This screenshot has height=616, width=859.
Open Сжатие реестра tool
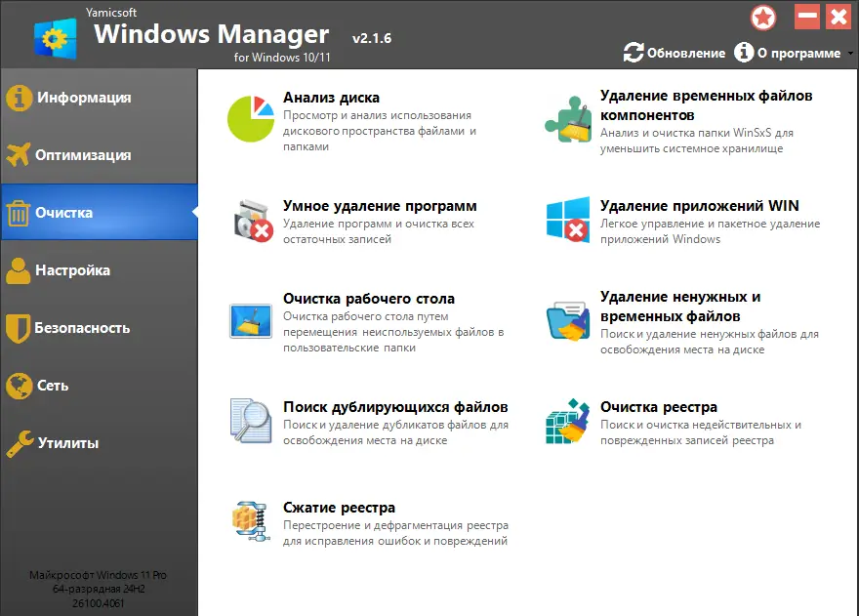point(339,508)
